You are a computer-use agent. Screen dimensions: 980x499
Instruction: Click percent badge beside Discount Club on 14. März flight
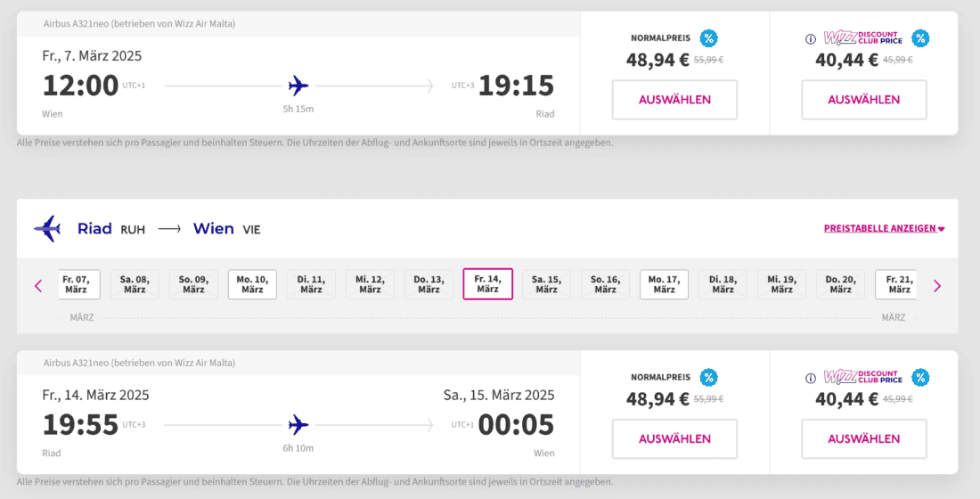(920, 378)
